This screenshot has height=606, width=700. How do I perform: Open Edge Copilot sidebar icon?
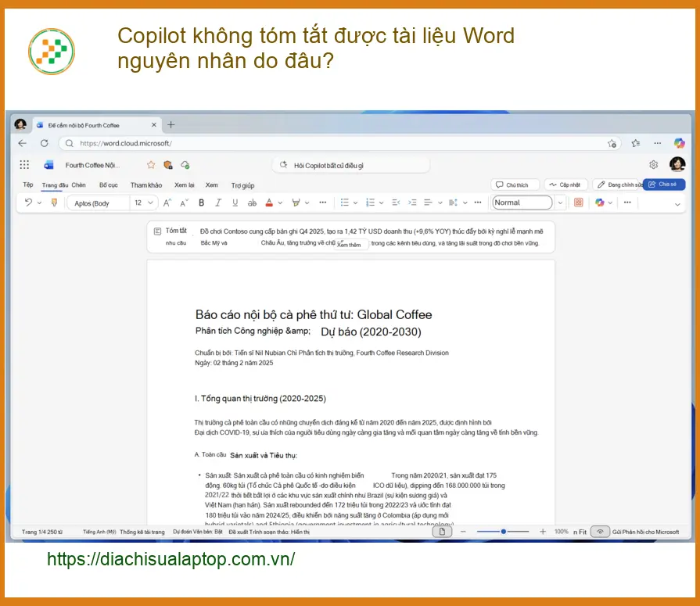click(x=679, y=143)
